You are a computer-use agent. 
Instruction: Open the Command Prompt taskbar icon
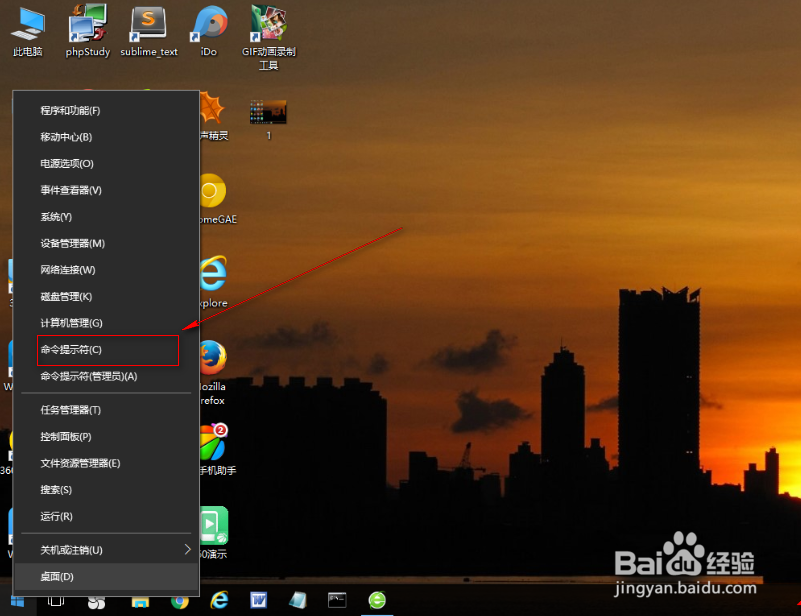pyautogui.click(x=337, y=600)
